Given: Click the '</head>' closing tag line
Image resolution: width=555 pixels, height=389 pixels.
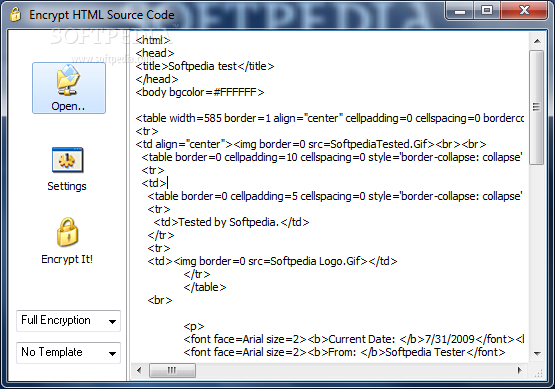Looking at the screenshot, I should pyautogui.click(x=157, y=79).
